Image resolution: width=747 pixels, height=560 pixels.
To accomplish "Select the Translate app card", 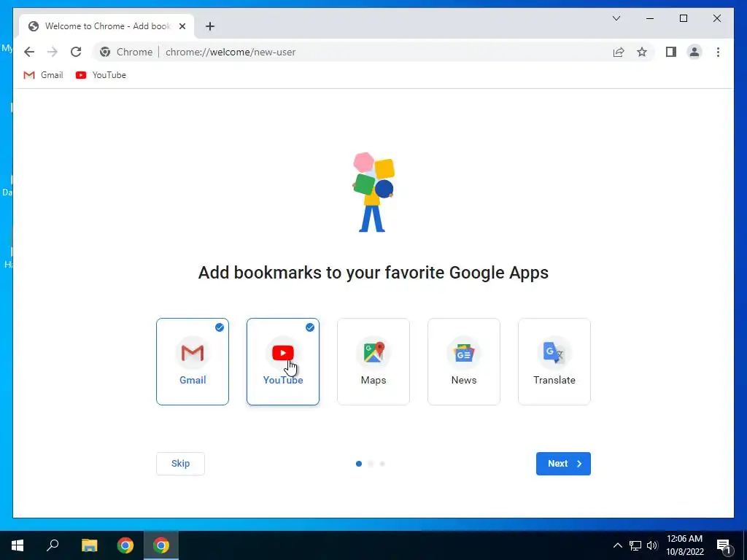I will [554, 362].
